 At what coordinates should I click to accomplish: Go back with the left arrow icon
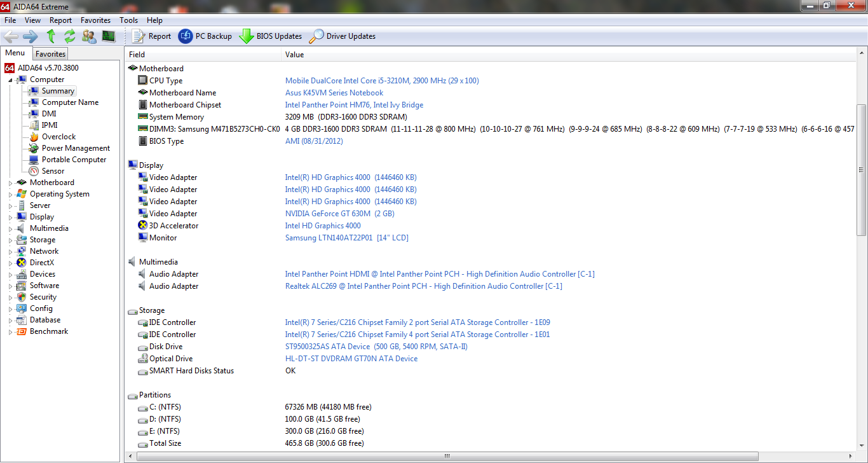(11, 36)
